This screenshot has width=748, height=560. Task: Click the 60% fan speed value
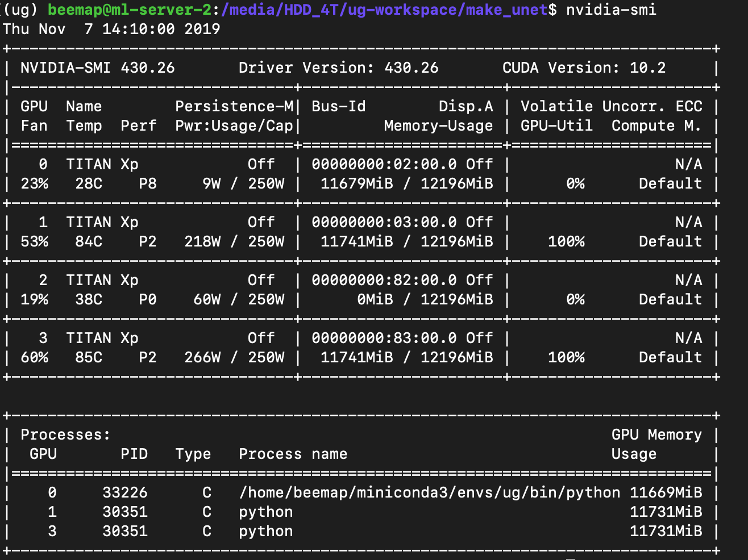coord(34,357)
